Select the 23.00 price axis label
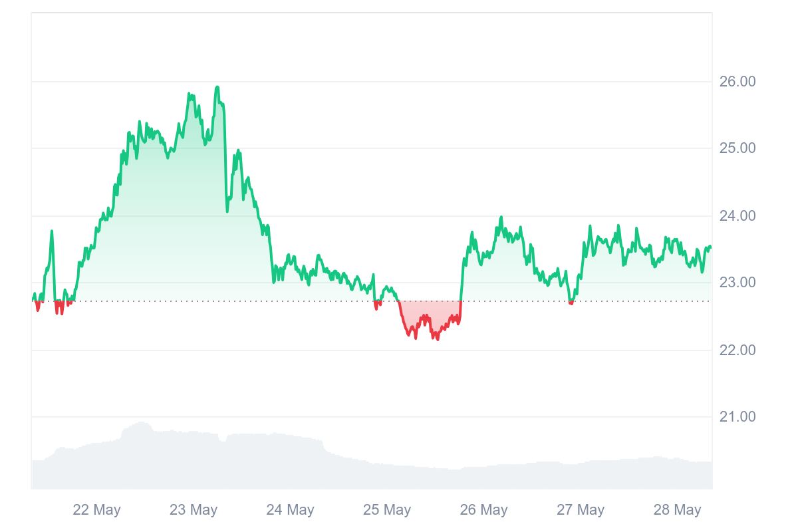The height and width of the screenshot is (532, 798). click(737, 283)
